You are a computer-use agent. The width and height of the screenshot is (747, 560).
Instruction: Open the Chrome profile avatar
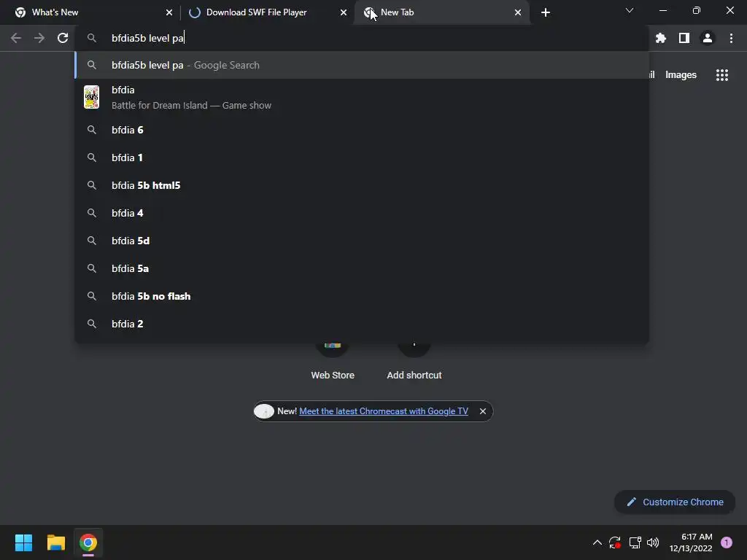[x=708, y=38]
